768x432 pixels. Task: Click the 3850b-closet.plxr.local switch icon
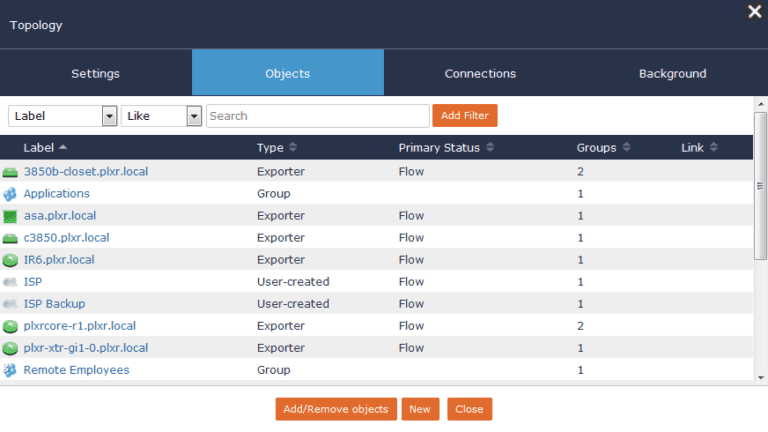pos(11,172)
